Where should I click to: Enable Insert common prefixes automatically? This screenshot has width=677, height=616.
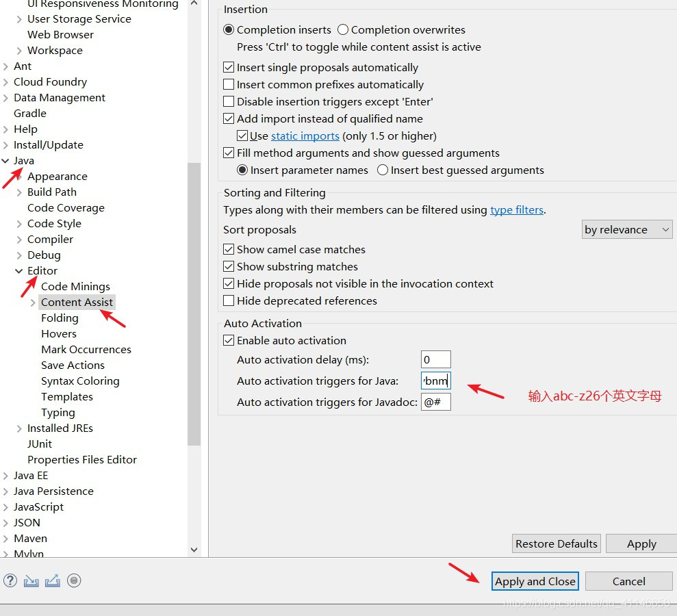229,84
